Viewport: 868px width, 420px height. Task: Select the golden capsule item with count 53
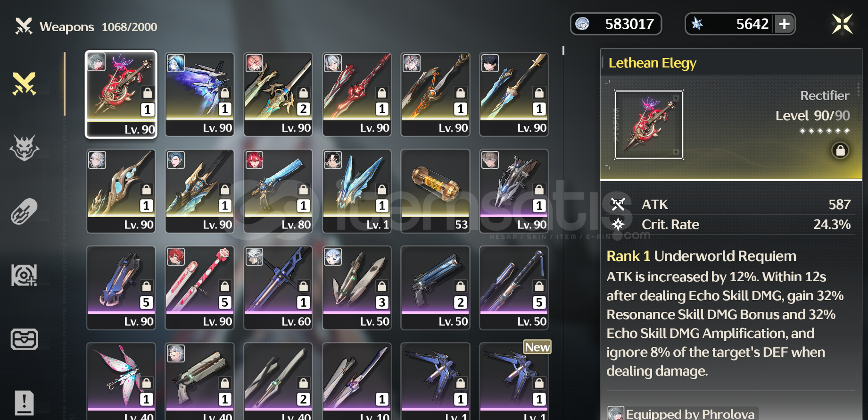point(435,191)
